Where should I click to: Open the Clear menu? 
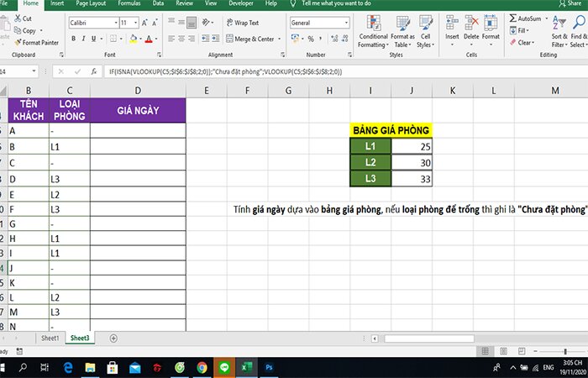point(522,42)
